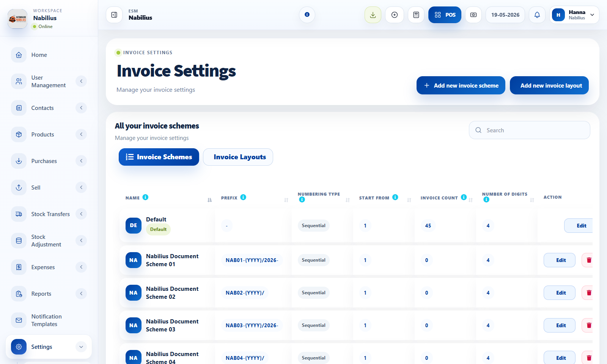
Task: Click the Nabilius workspace logo
Action: [x=17, y=19]
